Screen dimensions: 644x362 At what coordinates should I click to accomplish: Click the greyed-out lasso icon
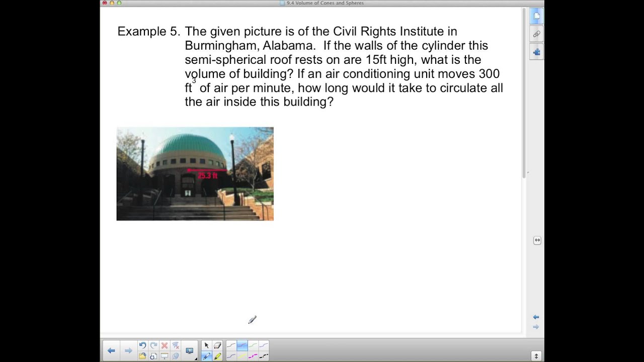pos(176,356)
